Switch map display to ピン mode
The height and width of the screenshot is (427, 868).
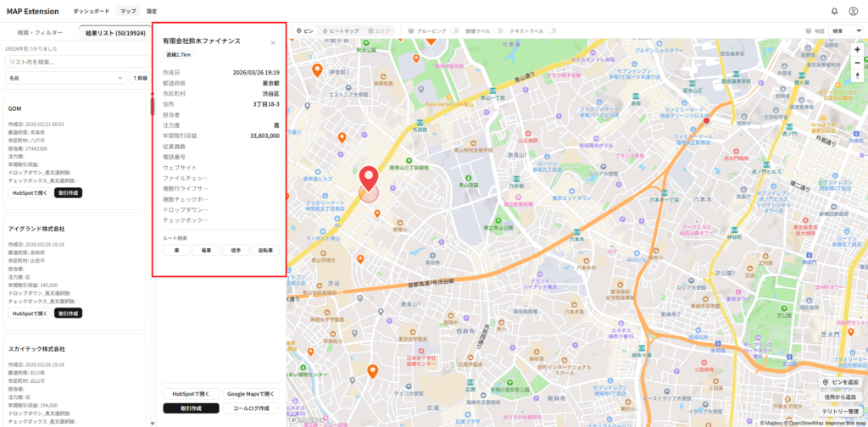305,31
